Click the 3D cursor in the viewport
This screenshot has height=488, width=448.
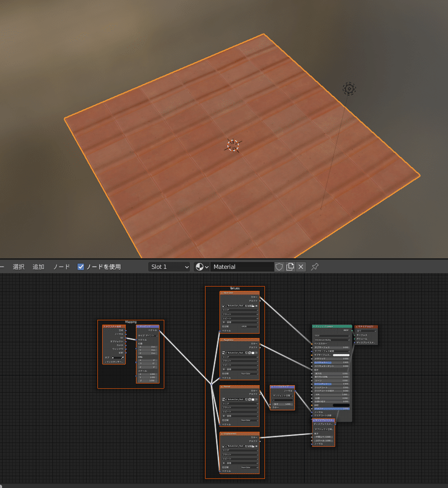[233, 145]
